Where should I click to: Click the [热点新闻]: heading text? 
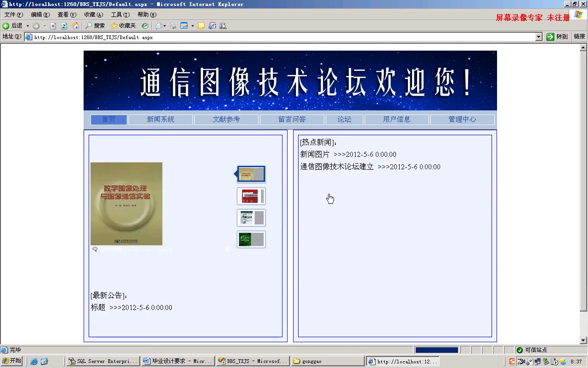(x=318, y=143)
